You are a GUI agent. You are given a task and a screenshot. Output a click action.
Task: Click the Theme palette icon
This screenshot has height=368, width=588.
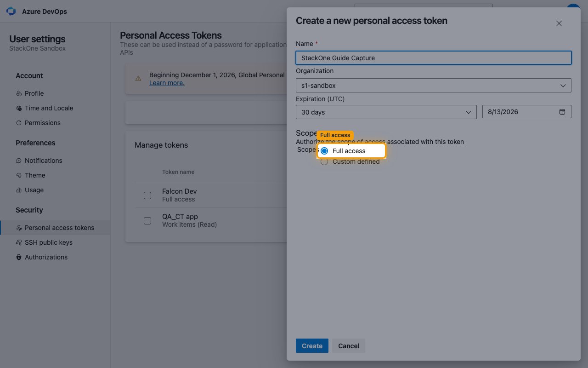pos(19,175)
